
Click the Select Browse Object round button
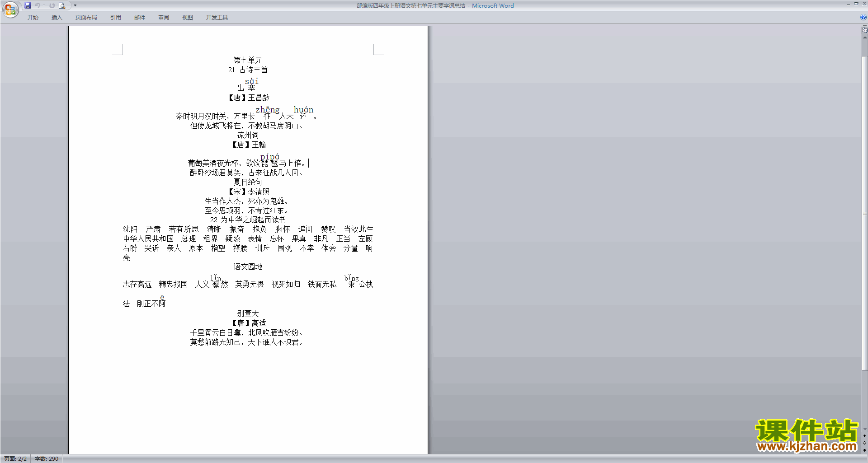click(864, 443)
